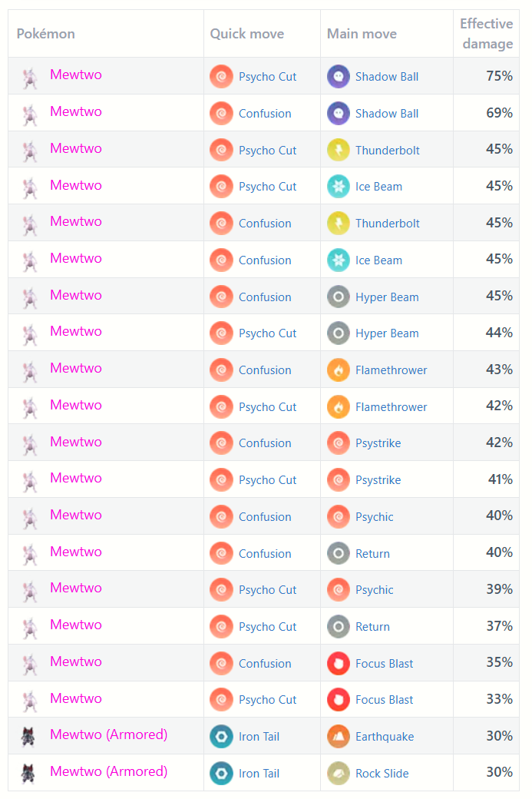Click the ground-type icon beside Earthquake
This screenshot has height=799, width=532.
pyautogui.click(x=339, y=736)
